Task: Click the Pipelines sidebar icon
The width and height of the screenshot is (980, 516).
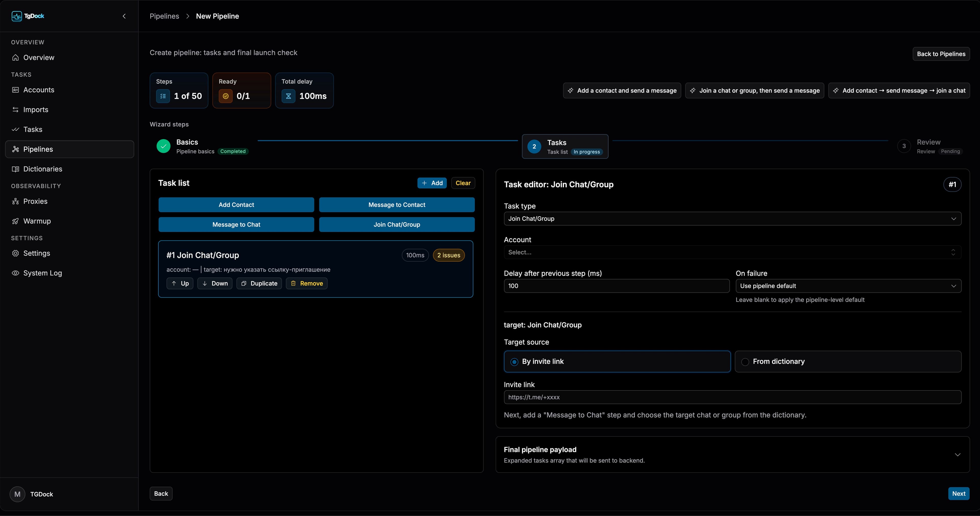Action: coord(16,149)
